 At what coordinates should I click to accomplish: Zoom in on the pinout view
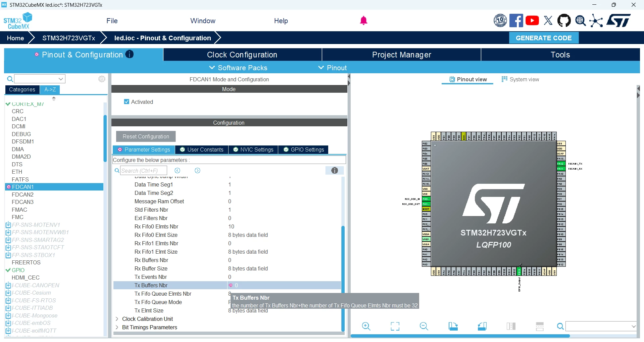pyautogui.click(x=366, y=326)
